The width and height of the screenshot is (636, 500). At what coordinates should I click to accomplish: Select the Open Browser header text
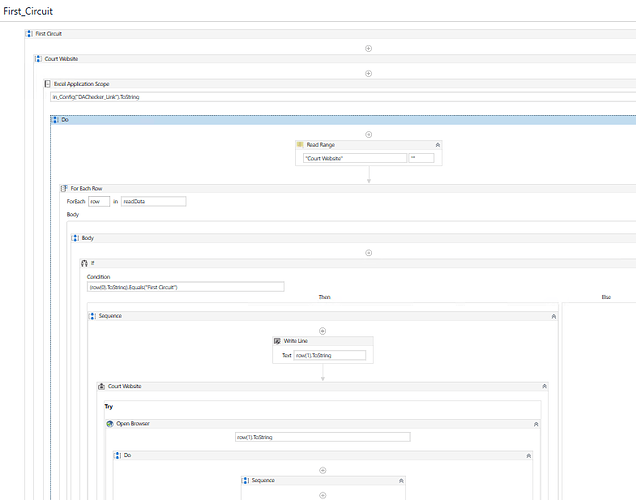click(133, 424)
